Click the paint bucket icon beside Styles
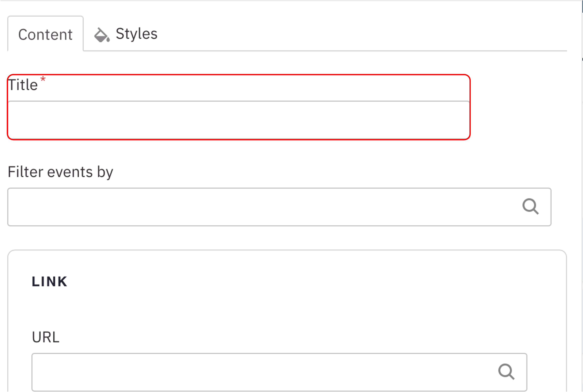The width and height of the screenshot is (583, 392). 102,35
